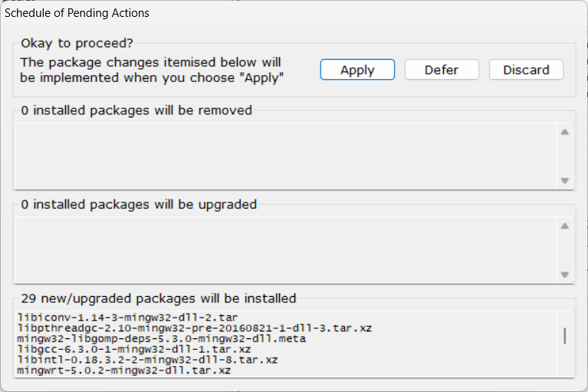Click the "Okay to proceed?" group label

[77, 43]
